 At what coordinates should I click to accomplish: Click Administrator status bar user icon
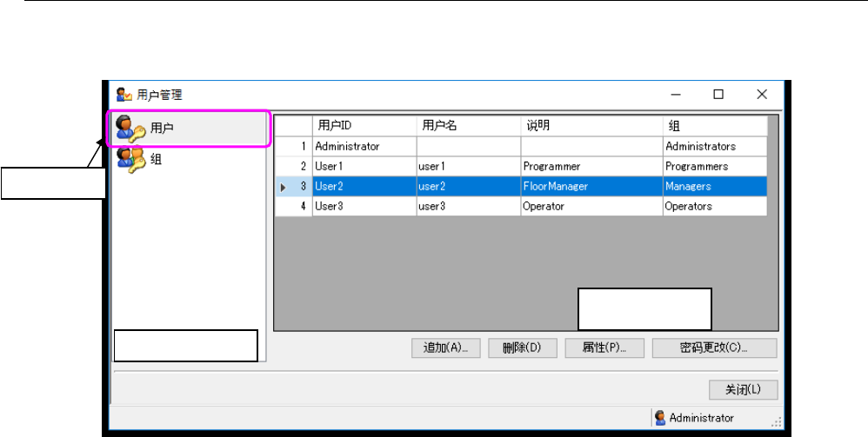[660, 418]
